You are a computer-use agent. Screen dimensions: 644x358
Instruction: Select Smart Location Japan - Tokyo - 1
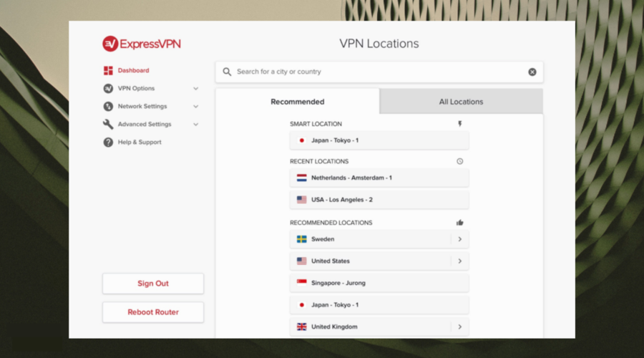[x=379, y=140]
